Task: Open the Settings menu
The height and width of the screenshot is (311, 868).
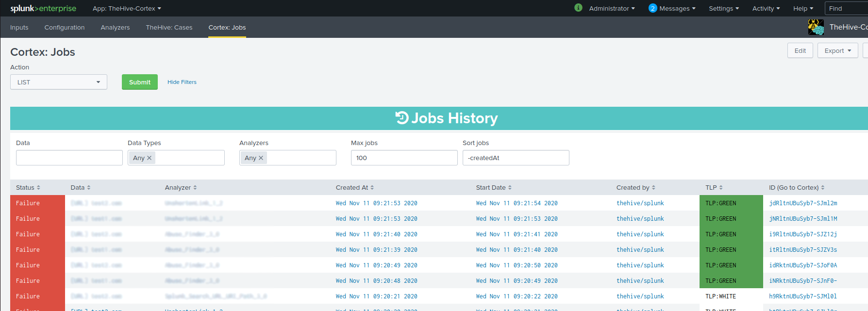Action: coord(724,8)
